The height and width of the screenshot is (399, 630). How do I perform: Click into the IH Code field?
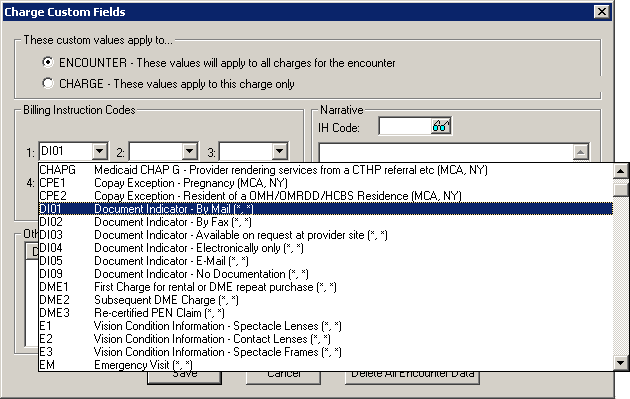click(x=405, y=127)
